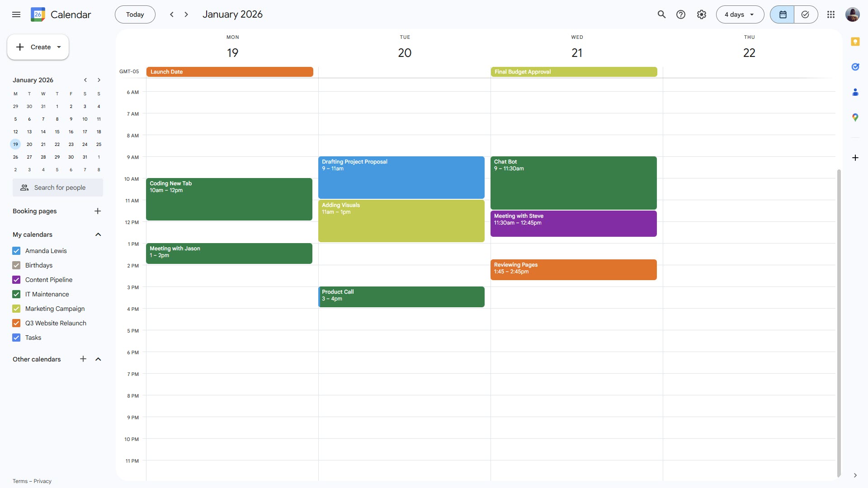
Task: Open Contacts in the side panel
Action: (855, 92)
